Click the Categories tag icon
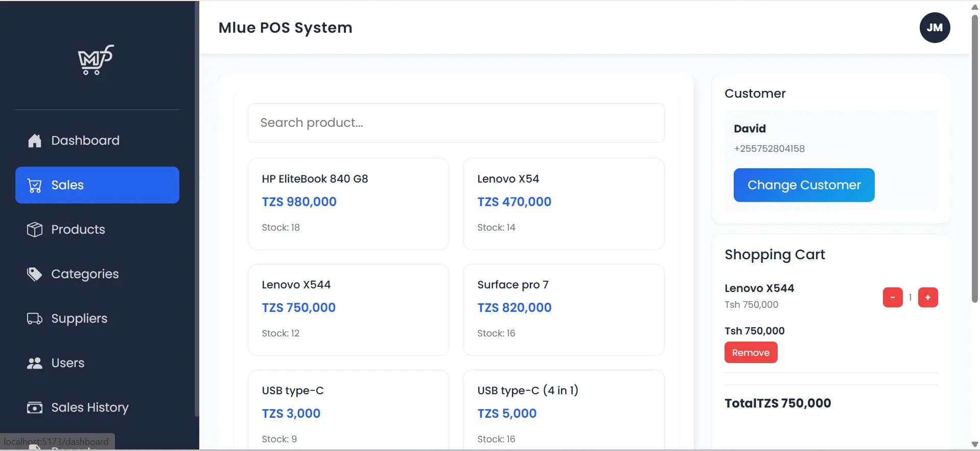The width and height of the screenshot is (980, 451). coord(34,274)
